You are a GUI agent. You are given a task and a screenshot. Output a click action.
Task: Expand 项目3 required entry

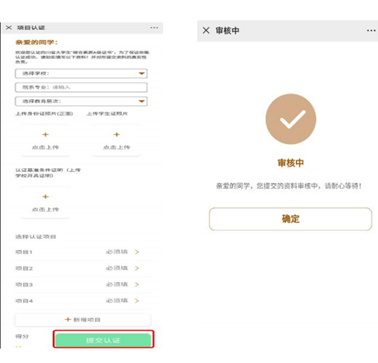83,285
